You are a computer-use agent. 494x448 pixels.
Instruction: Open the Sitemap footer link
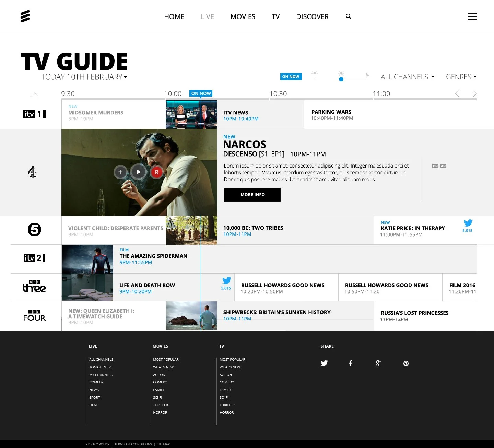point(163,444)
